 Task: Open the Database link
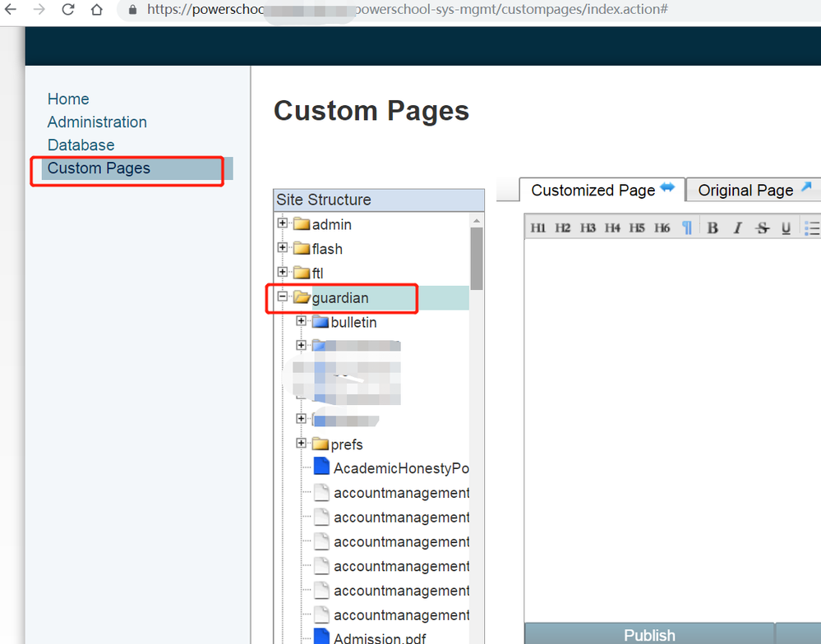81,145
